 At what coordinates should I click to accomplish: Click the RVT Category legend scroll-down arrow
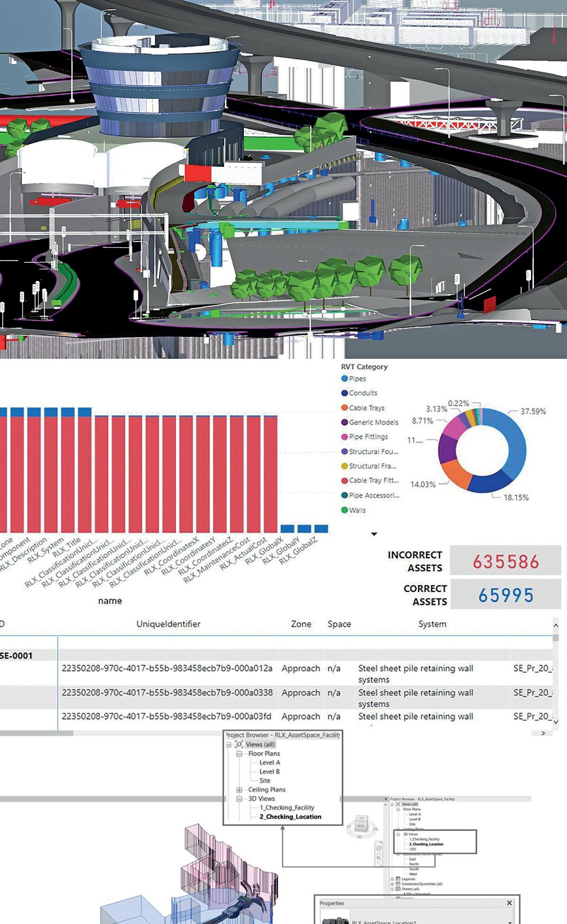tap(374, 534)
